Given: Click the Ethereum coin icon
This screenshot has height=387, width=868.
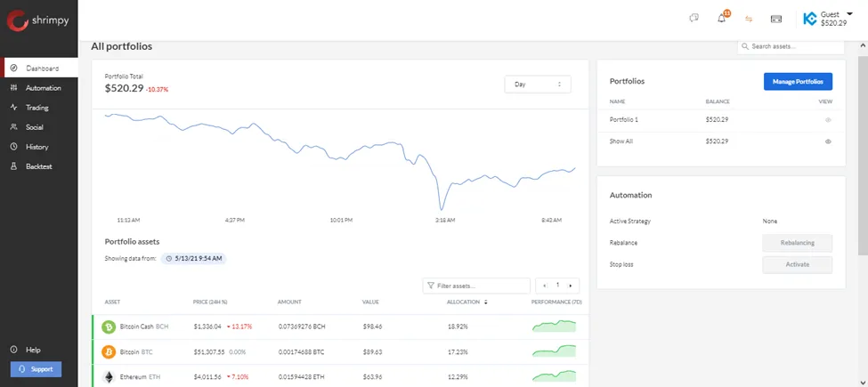Looking at the screenshot, I should click(109, 377).
